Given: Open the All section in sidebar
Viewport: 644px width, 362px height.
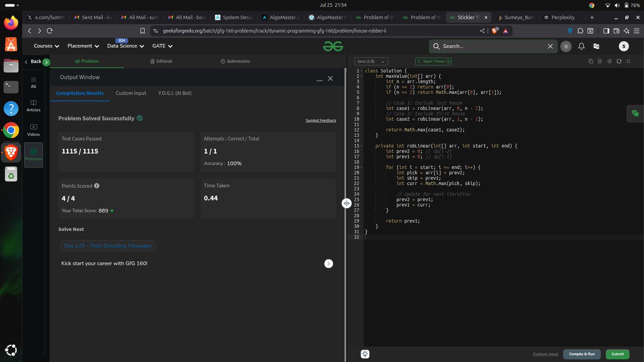Looking at the screenshot, I should tap(33, 83).
